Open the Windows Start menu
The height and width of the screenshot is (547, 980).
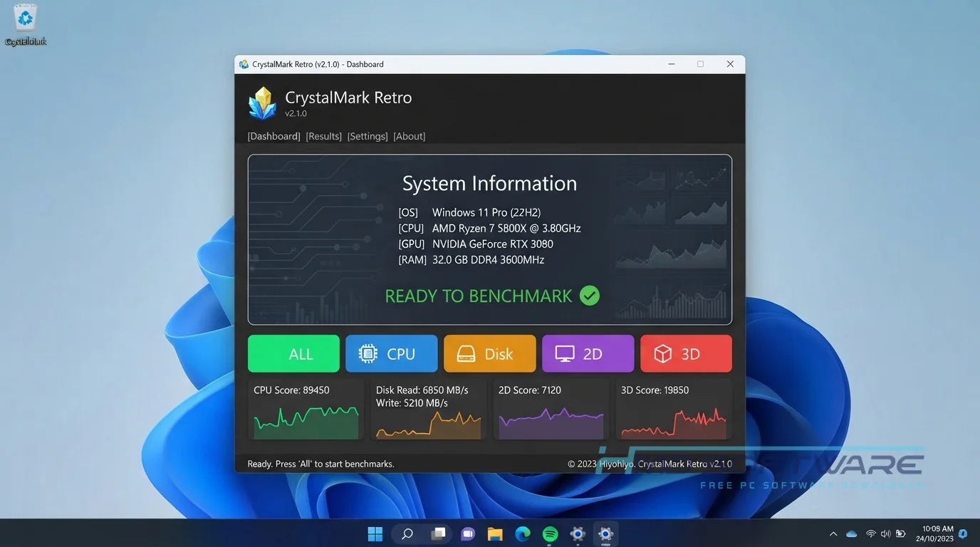(x=375, y=533)
